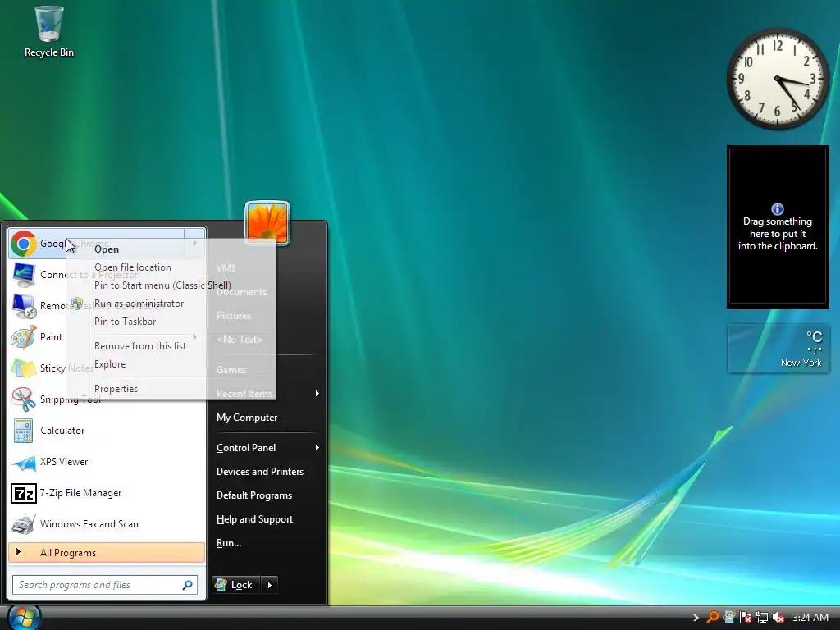Click the Windows Start orb

[24, 618]
